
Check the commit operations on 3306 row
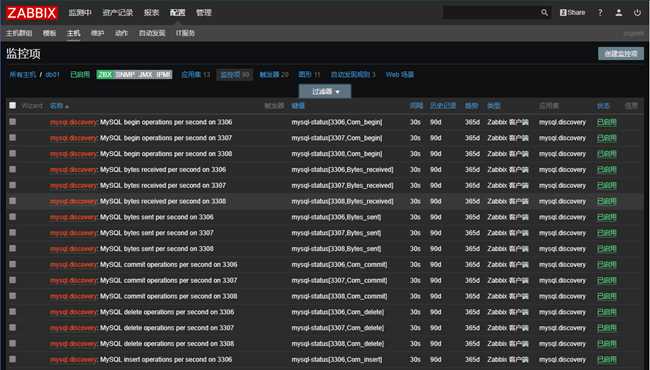pos(13,264)
